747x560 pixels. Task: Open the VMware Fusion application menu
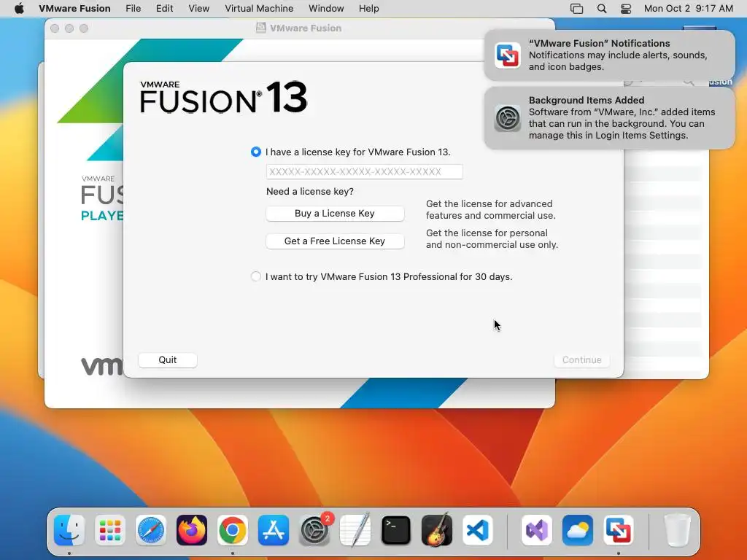click(x=75, y=9)
